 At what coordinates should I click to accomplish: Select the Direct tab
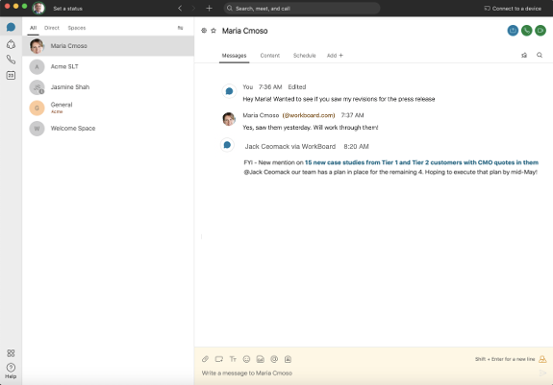[x=52, y=28]
